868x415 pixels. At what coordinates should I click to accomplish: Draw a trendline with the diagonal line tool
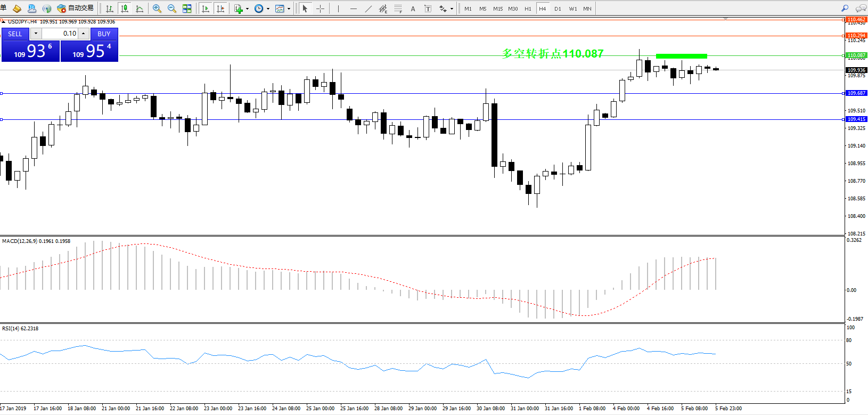(x=369, y=9)
